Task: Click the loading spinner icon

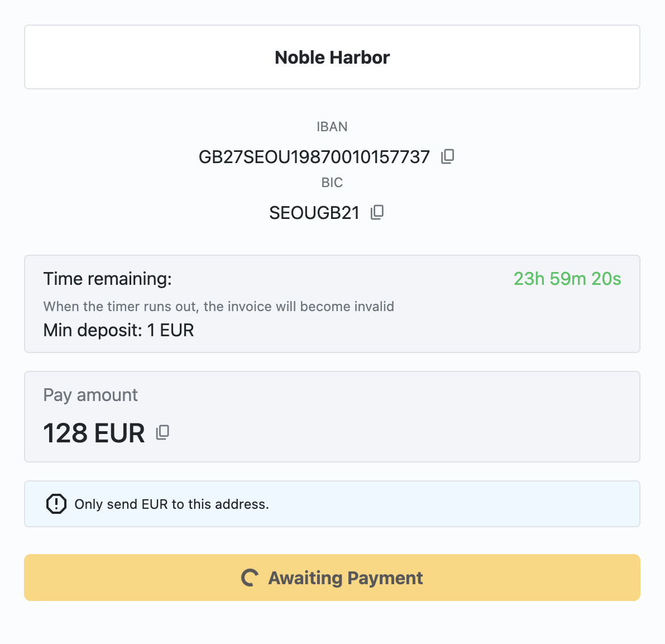Action: point(250,578)
